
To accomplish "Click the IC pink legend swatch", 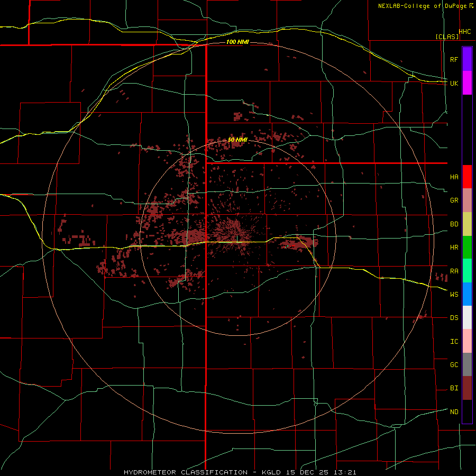I will [x=467, y=341].
